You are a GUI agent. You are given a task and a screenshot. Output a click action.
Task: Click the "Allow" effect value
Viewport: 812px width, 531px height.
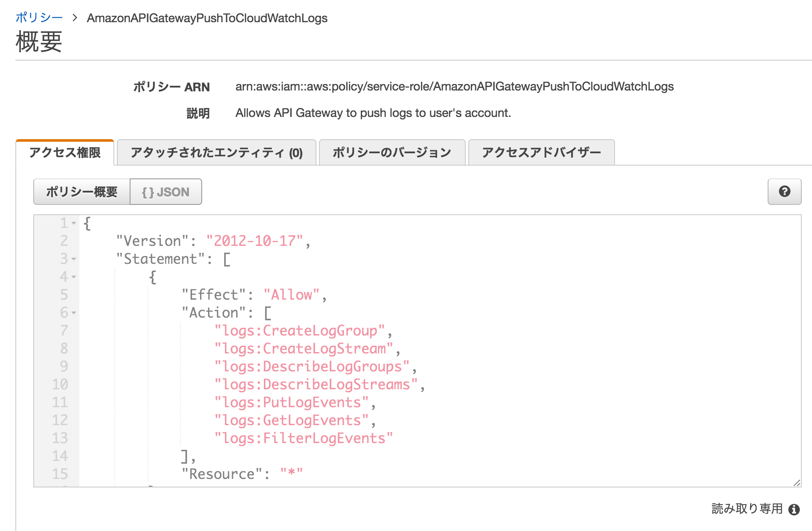point(291,295)
